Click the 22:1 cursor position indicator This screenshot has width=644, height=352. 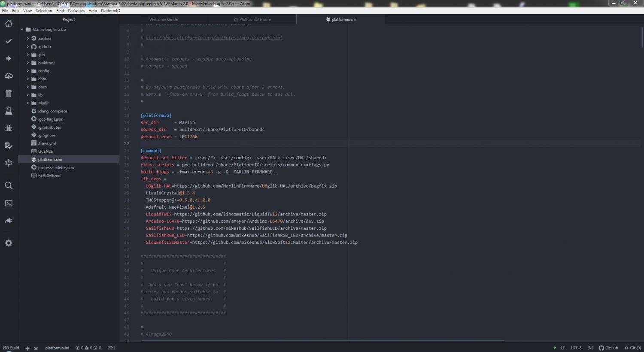click(x=112, y=348)
